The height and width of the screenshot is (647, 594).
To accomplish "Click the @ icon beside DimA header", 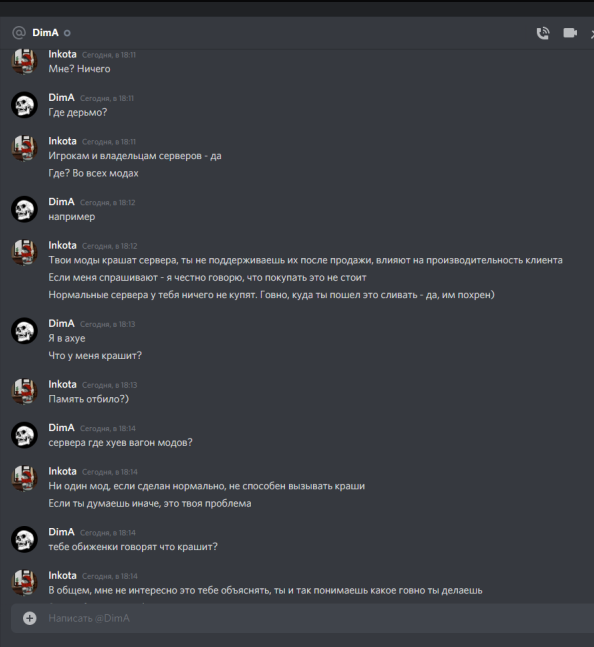I will point(19,33).
